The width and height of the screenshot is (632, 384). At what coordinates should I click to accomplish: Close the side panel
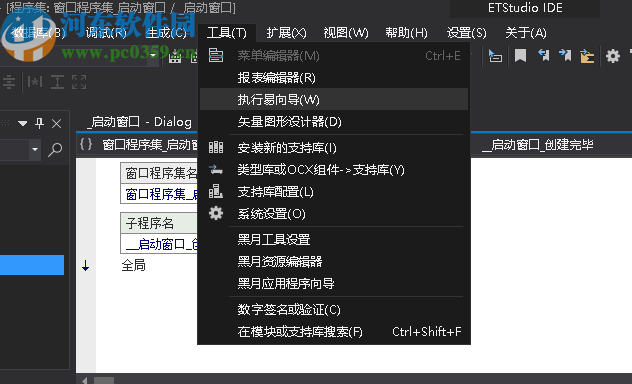point(56,123)
